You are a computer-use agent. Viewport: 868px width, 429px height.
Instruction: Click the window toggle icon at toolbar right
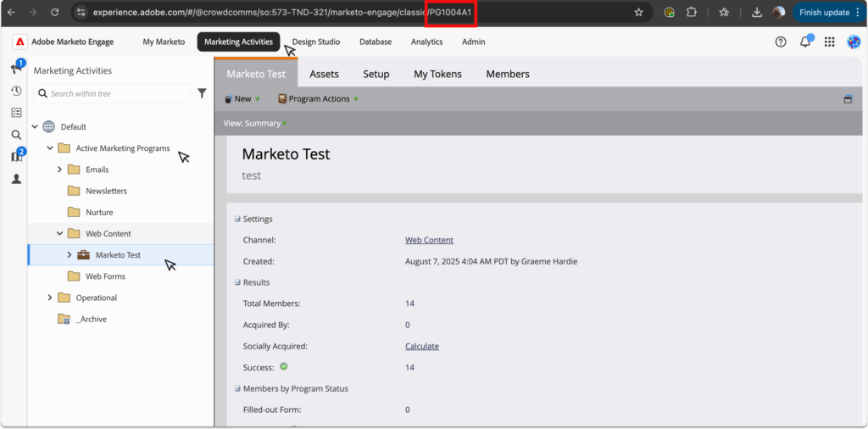click(x=848, y=99)
